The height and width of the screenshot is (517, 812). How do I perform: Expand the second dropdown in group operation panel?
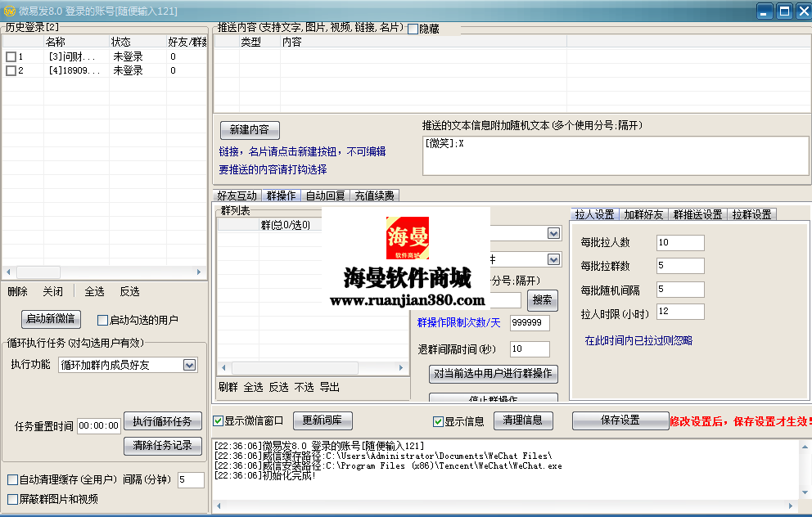553,259
